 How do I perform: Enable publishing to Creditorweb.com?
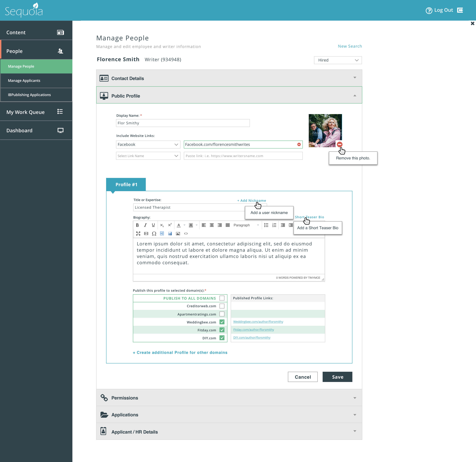coord(222,306)
